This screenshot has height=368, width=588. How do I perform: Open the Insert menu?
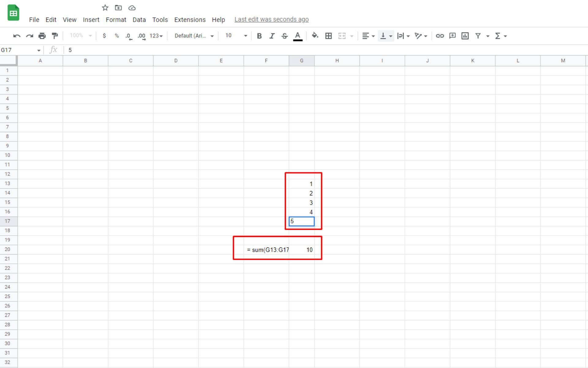click(x=91, y=20)
